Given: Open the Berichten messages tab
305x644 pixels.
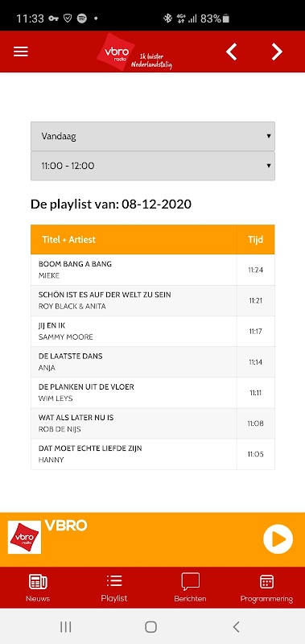Looking at the screenshot, I should (190, 588).
